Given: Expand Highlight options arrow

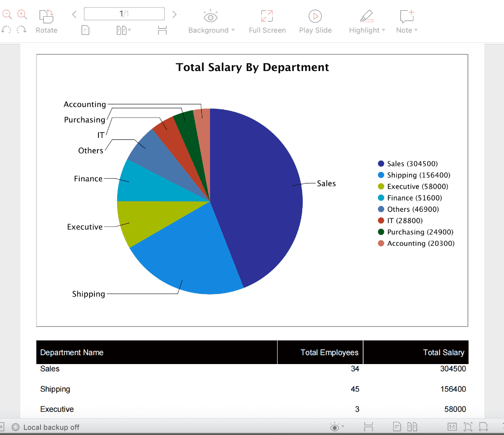Looking at the screenshot, I should click(383, 30).
